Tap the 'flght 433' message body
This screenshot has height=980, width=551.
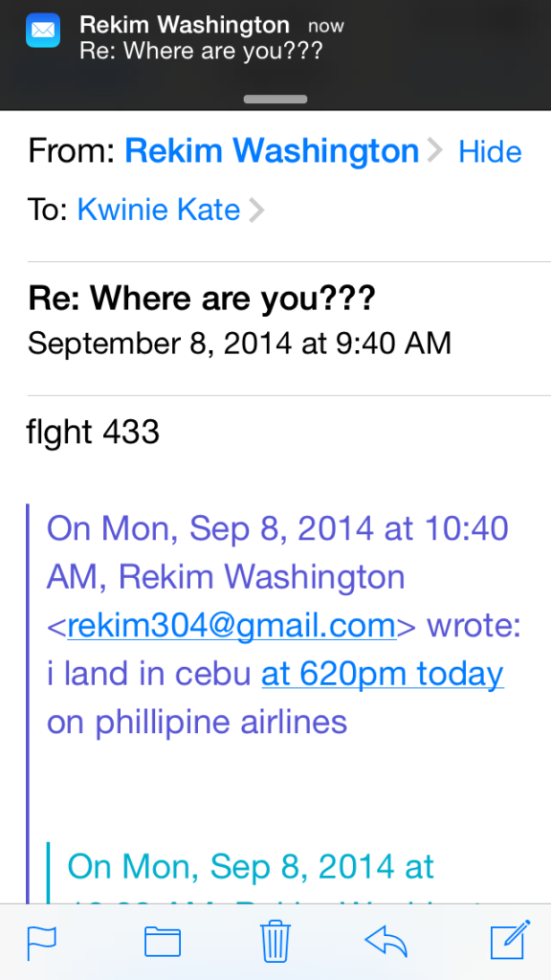click(93, 432)
